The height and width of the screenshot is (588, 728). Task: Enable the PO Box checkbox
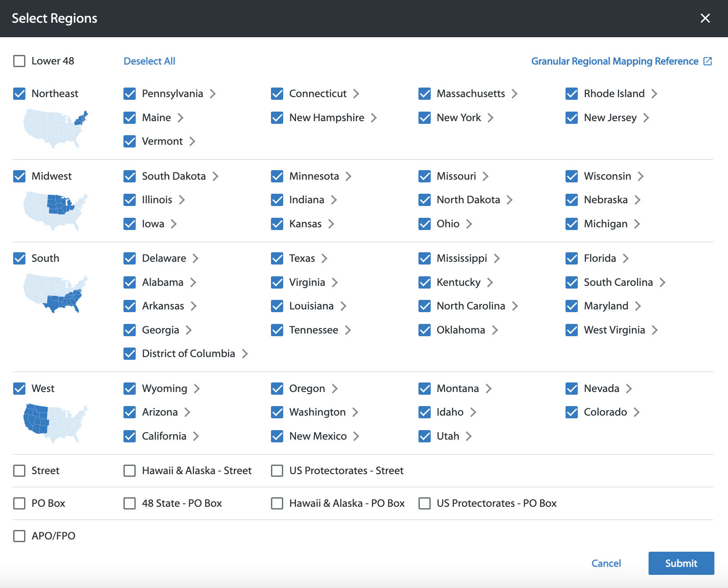(19, 503)
